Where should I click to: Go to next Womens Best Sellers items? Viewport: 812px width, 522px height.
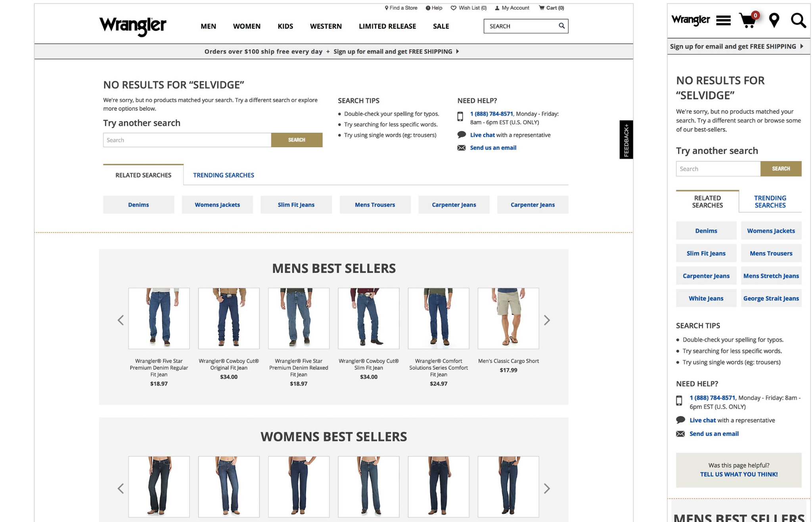pyautogui.click(x=547, y=489)
